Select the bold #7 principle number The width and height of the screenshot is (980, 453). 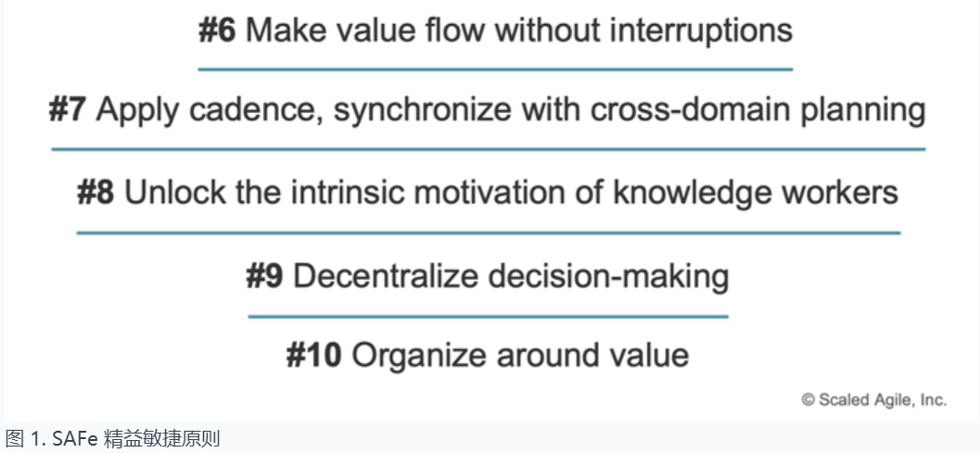(68, 110)
